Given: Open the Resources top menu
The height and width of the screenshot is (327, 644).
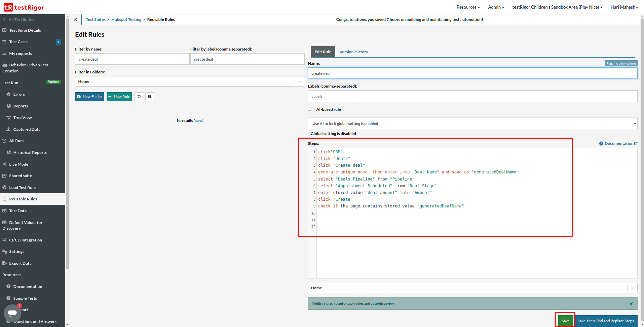Looking at the screenshot, I should 468,7.
